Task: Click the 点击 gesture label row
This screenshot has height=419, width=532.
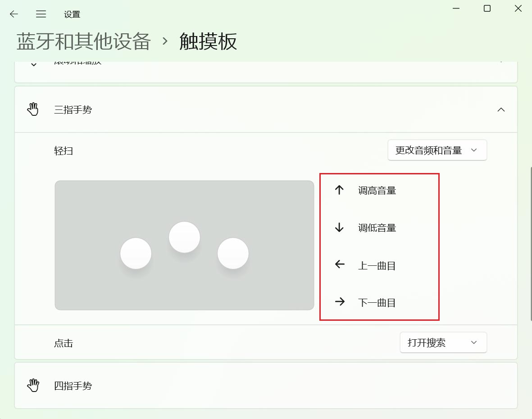Action: click(x=63, y=343)
